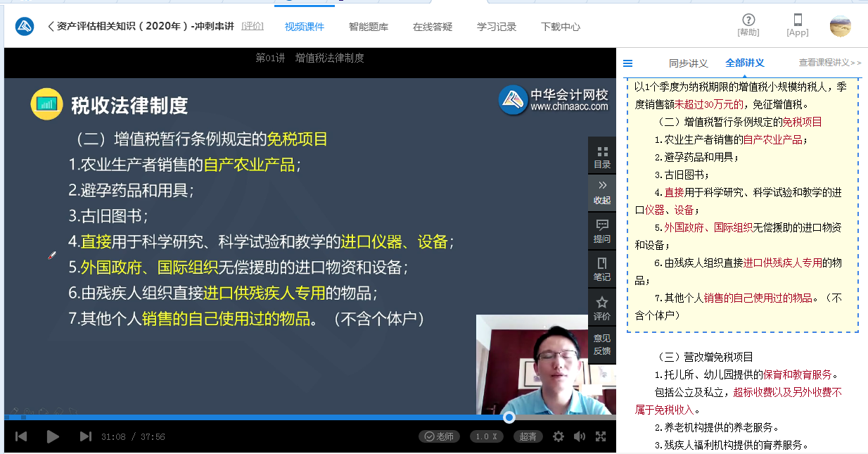868x454 pixels.
Task: Click the lecture title 第01讲 增值税法律制度
Action: (309, 58)
